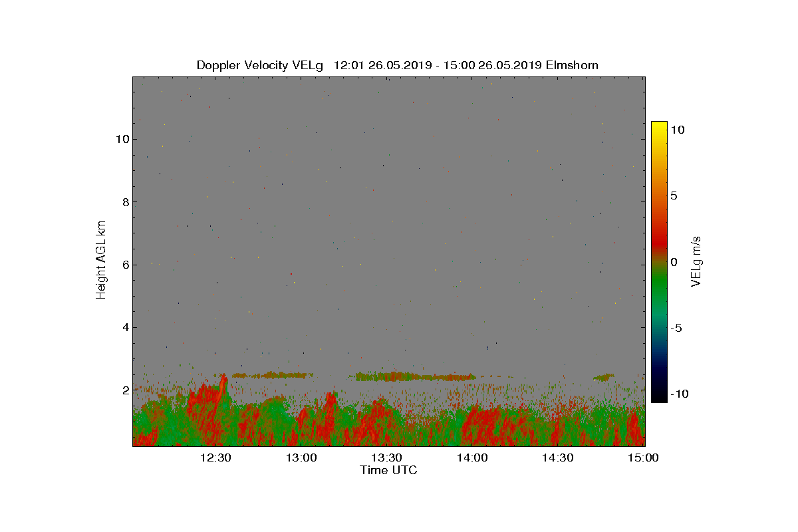Click the 'Height AGL km' axis label
798x532 pixels.
coord(101,259)
